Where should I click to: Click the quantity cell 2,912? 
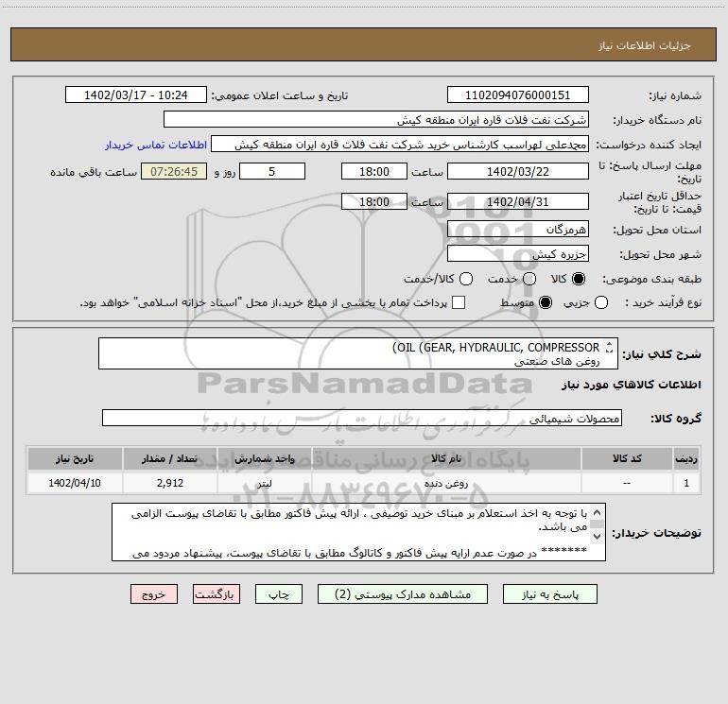[170, 483]
